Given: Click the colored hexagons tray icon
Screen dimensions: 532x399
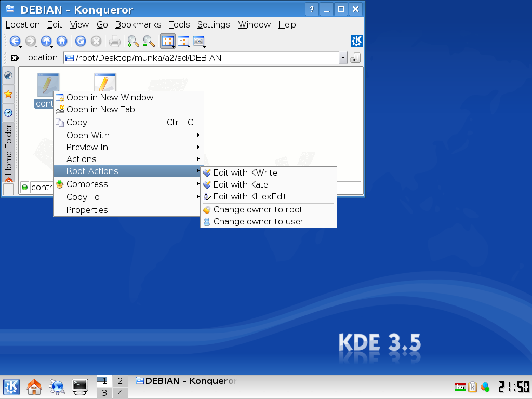Looking at the screenshot, I should tap(485, 387).
